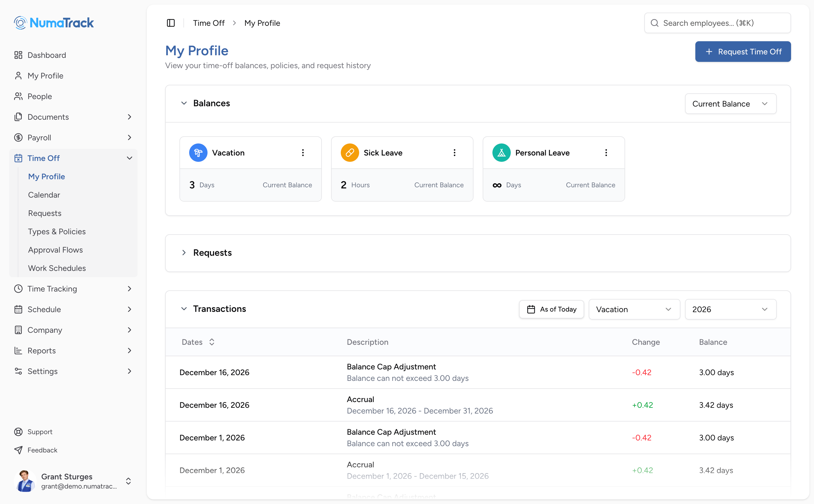
Task: Select Calendar in the Time Off menu
Action: pos(44,195)
